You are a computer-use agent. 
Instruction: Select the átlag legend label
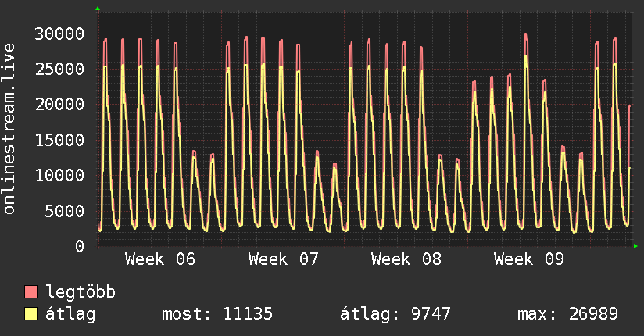(x=72, y=314)
